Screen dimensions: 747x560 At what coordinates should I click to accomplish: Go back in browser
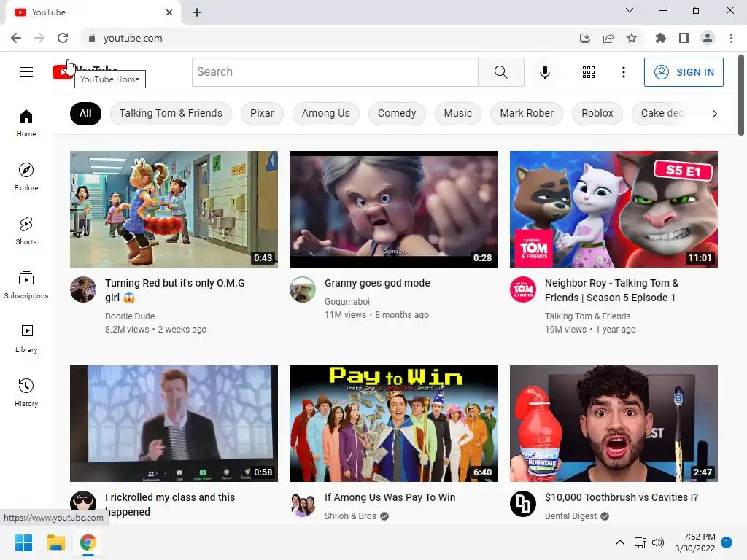click(x=16, y=38)
